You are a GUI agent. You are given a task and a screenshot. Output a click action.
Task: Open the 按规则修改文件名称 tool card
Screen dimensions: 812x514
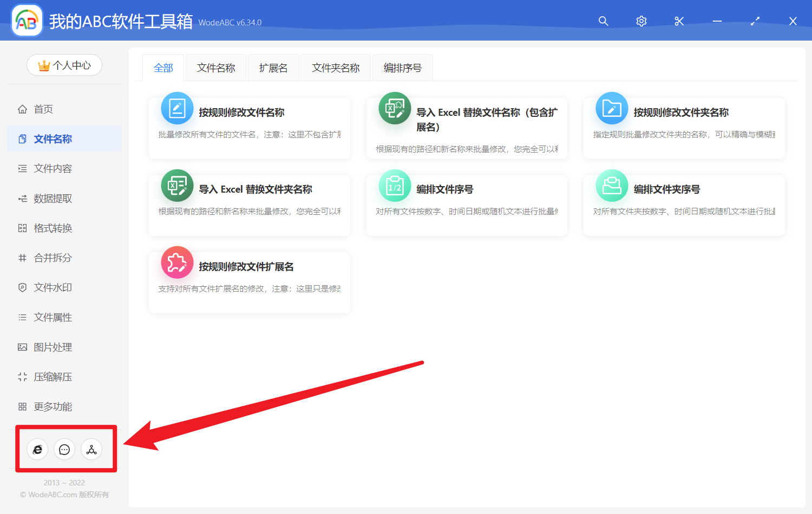click(249, 128)
